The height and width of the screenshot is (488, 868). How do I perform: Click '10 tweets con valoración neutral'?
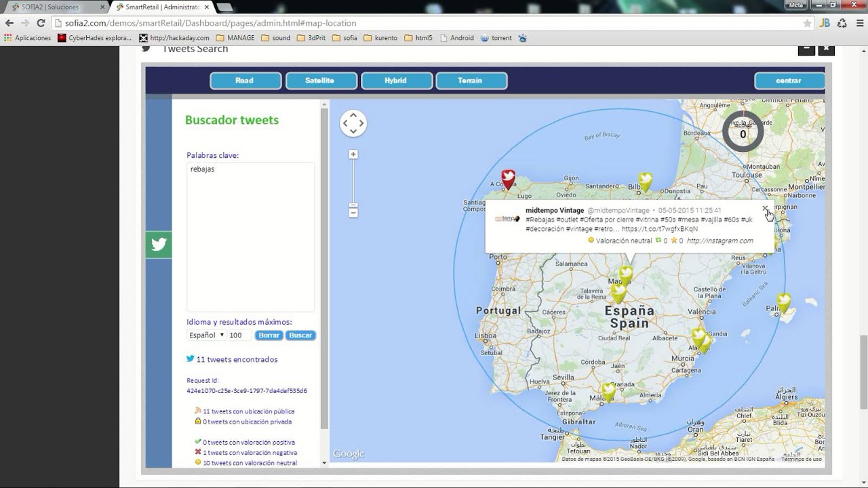(250, 463)
